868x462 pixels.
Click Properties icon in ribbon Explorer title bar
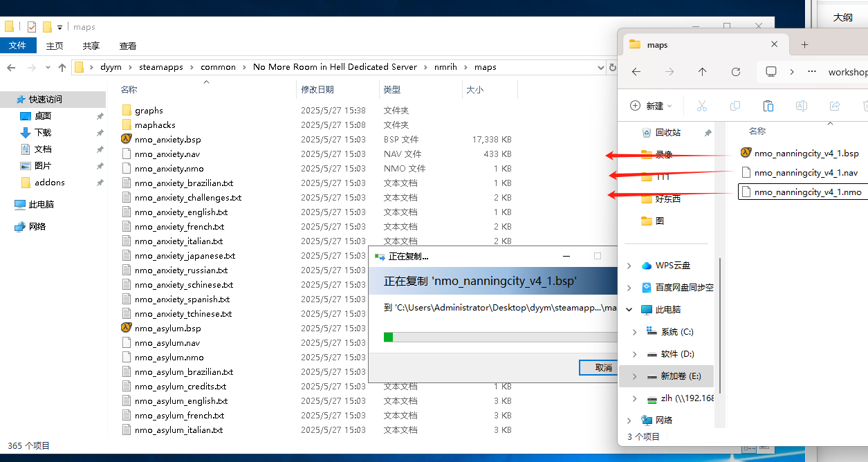32,27
